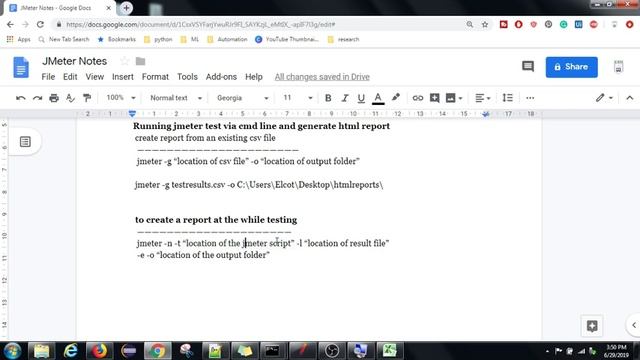Open a new browser tab

tap(126, 8)
